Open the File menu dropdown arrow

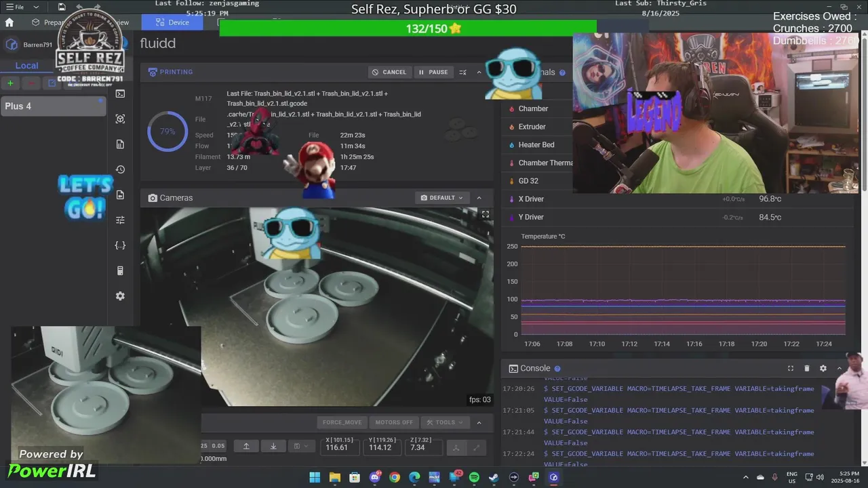pos(36,7)
